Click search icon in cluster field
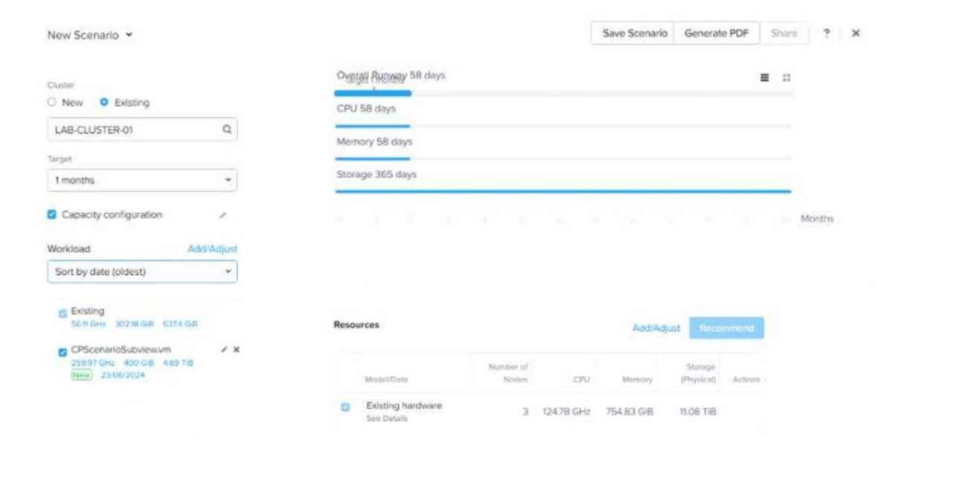Viewport: 980px width, 483px height. pyautogui.click(x=227, y=129)
